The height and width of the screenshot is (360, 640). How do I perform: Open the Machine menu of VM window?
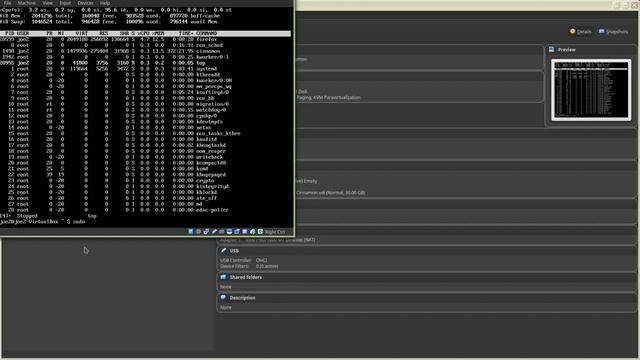tap(27, 3)
